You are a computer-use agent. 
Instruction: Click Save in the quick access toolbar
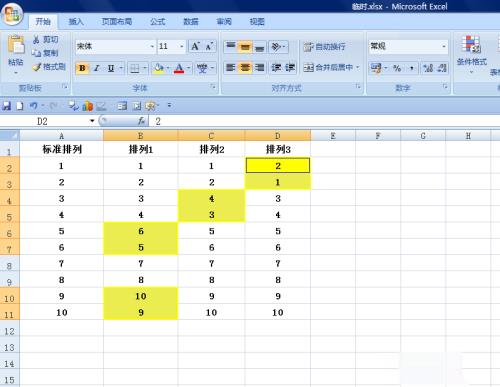6,106
